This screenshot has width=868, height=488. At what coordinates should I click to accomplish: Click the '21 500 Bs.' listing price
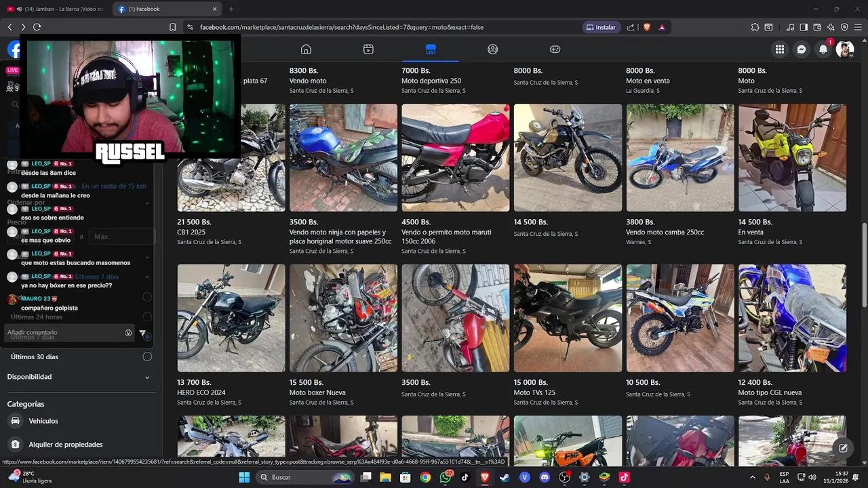point(194,222)
